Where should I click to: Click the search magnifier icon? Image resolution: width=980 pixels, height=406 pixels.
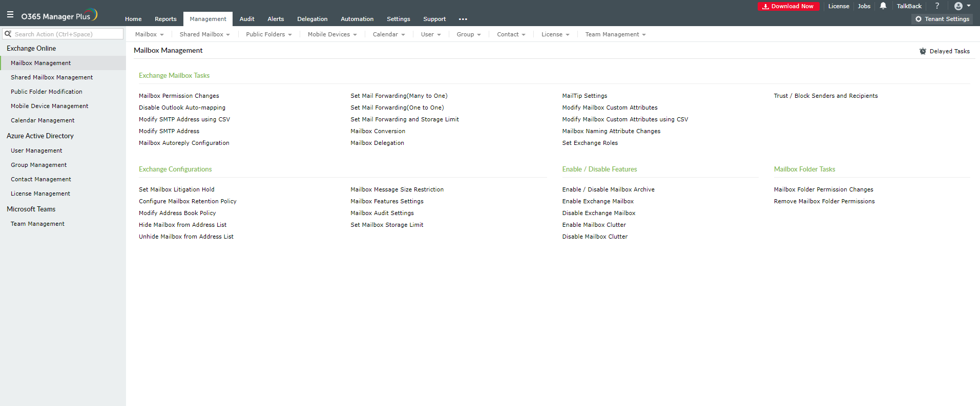pyautogui.click(x=8, y=34)
